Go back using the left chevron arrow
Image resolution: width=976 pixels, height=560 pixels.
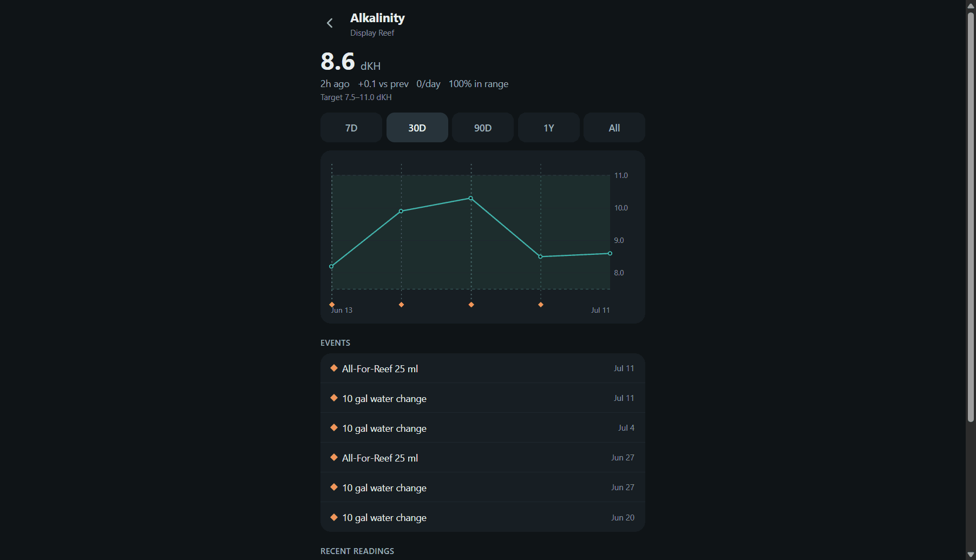click(x=330, y=23)
